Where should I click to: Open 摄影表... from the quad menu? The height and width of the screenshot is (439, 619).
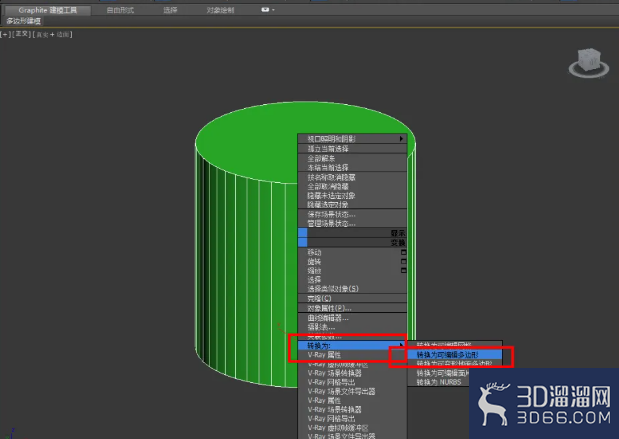tap(352, 327)
